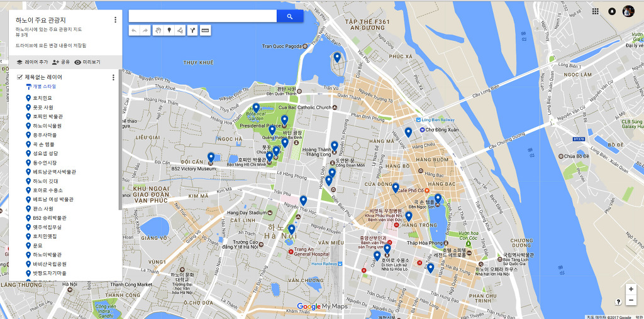Click the Cua Bac Catholic Church place icon
This screenshot has width=644, height=319.
point(335,107)
